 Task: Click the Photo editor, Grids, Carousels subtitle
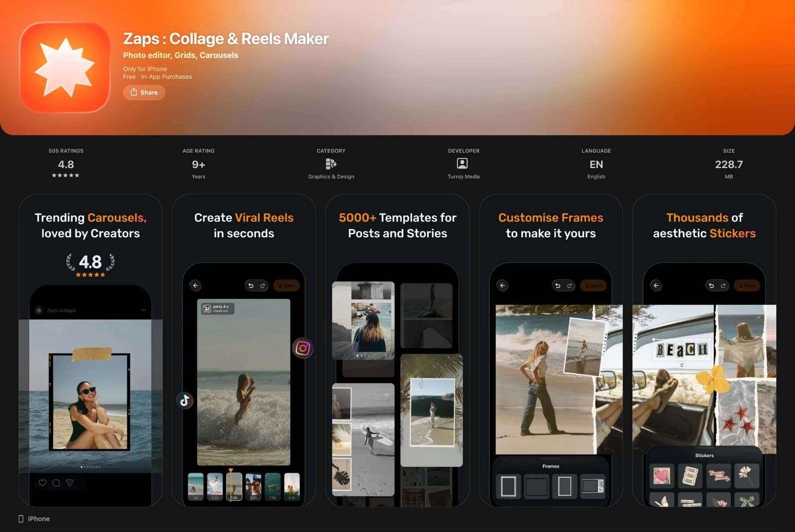point(180,55)
